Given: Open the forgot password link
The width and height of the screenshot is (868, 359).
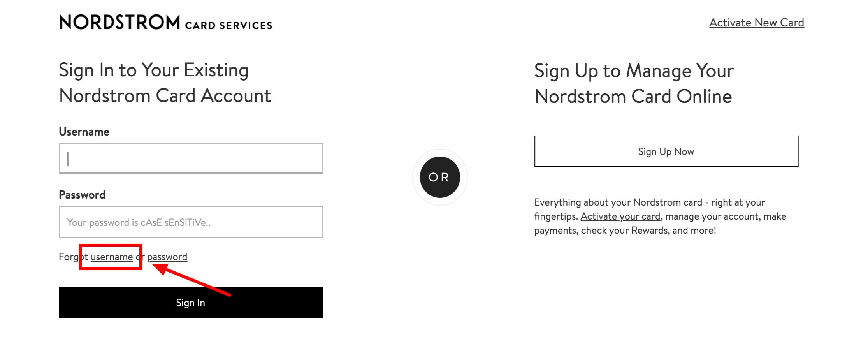Looking at the screenshot, I should point(167,257).
